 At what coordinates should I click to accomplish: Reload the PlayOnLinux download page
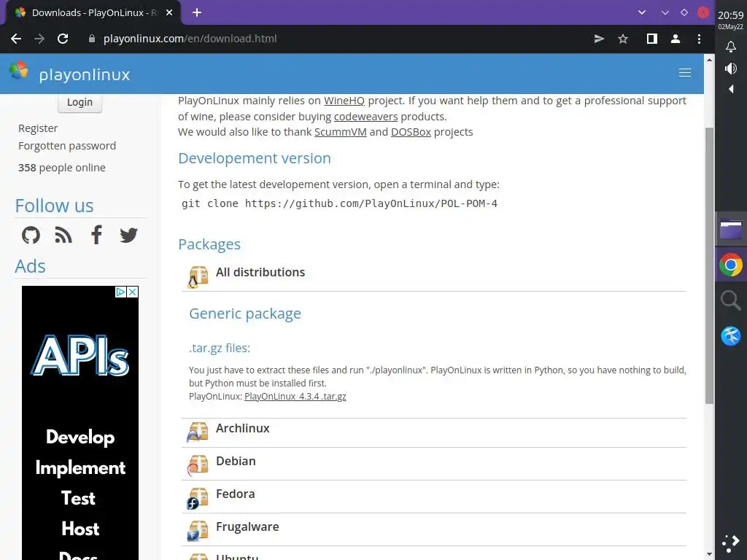pyautogui.click(x=63, y=39)
